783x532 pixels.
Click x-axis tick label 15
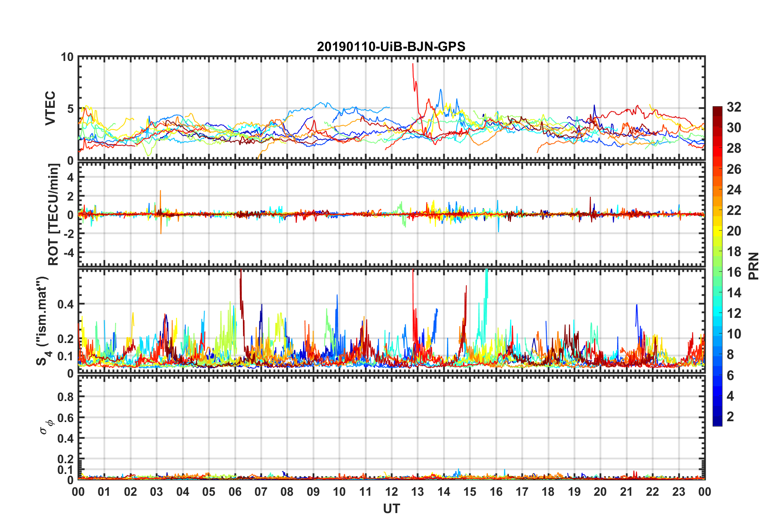470,492
